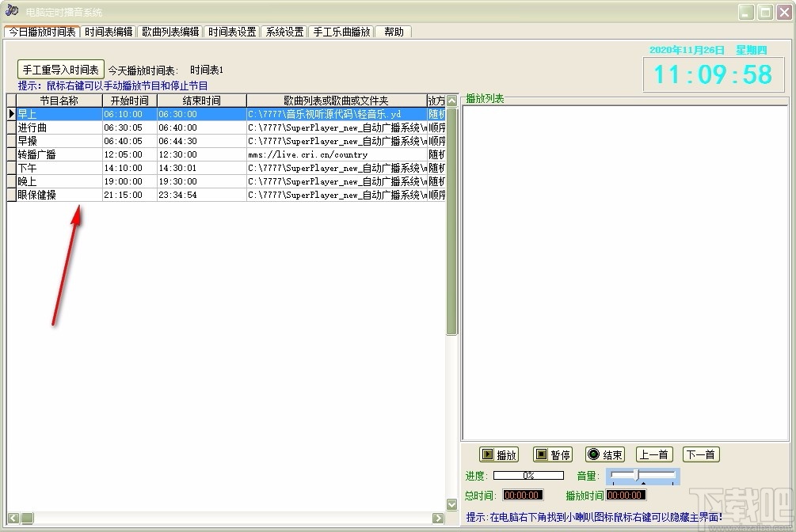Click the 提示 hint link text below the import button

[111, 85]
